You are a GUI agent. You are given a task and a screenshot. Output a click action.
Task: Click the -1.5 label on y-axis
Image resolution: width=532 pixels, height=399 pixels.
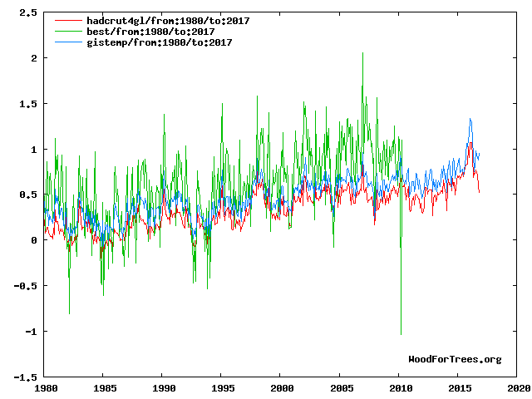(x=25, y=377)
